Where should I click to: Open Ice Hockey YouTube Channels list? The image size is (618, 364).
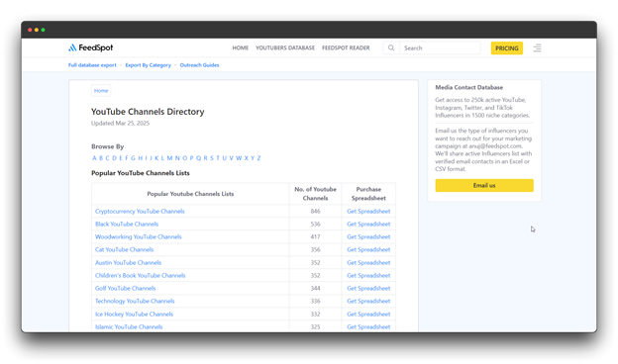(134, 314)
